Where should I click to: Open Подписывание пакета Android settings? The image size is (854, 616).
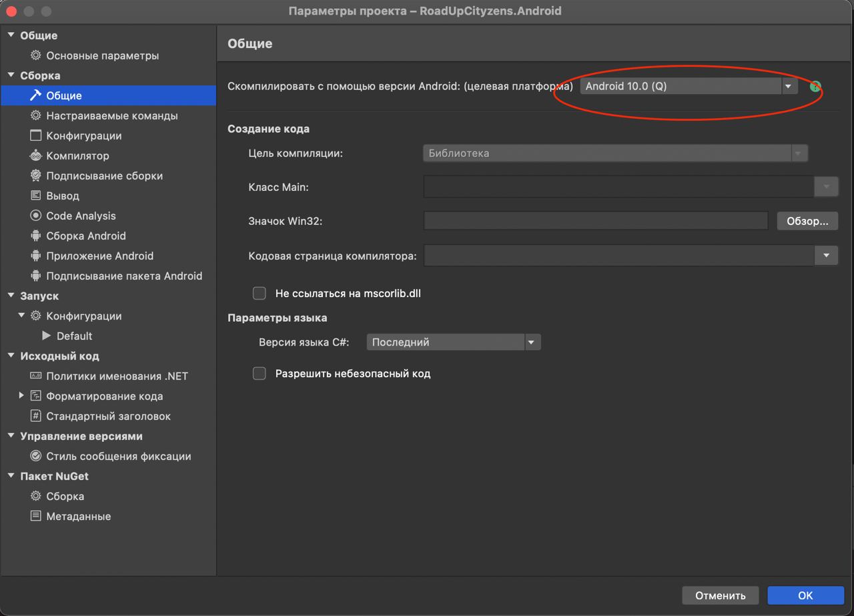pos(124,276)
